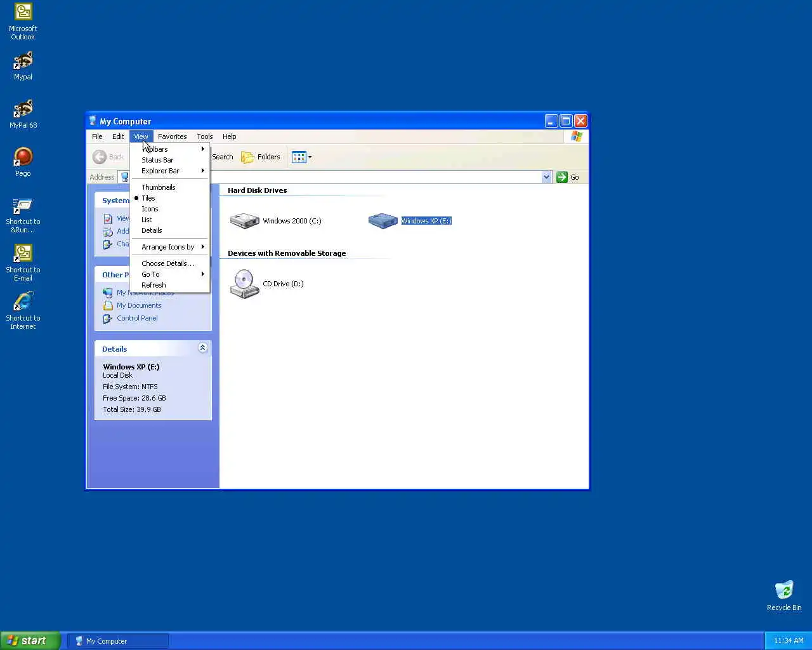
Task: Select the Shortcut to E-mail desktop icon
Action: point(23,263)
